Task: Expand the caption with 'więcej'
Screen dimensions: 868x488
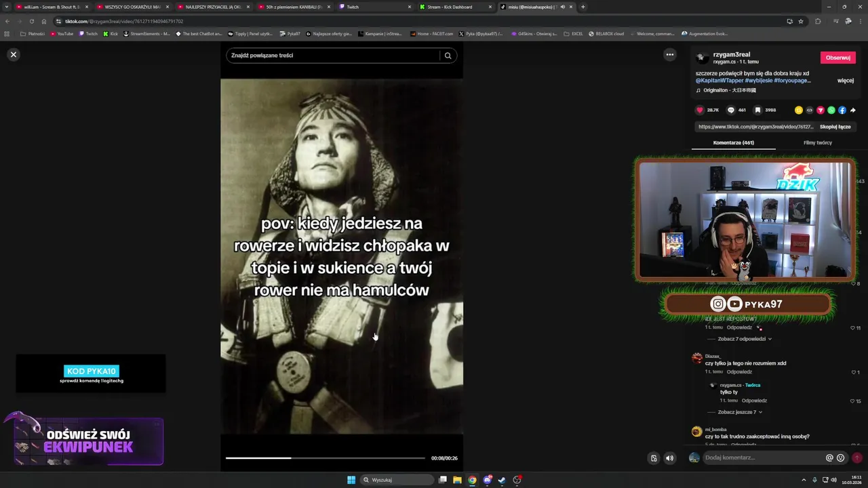Action: 845,81
